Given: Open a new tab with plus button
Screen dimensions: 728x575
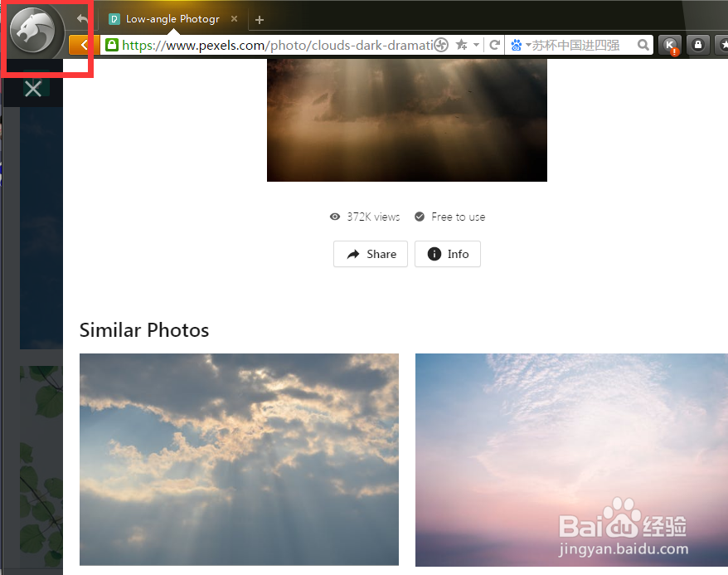Looking at the screenshot, I should pyautogui.click(x=260, y=20).
